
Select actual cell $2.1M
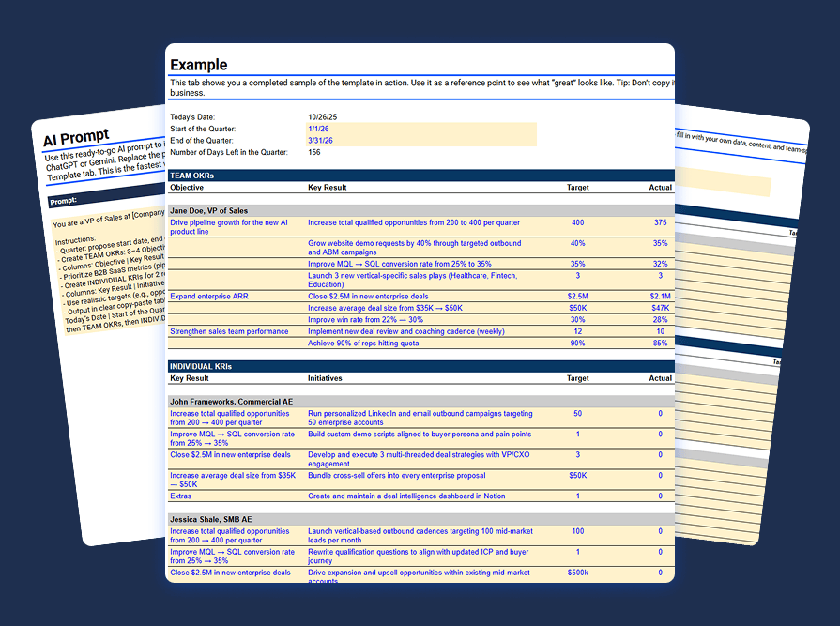pyautogui.click(x=660, y=297)
